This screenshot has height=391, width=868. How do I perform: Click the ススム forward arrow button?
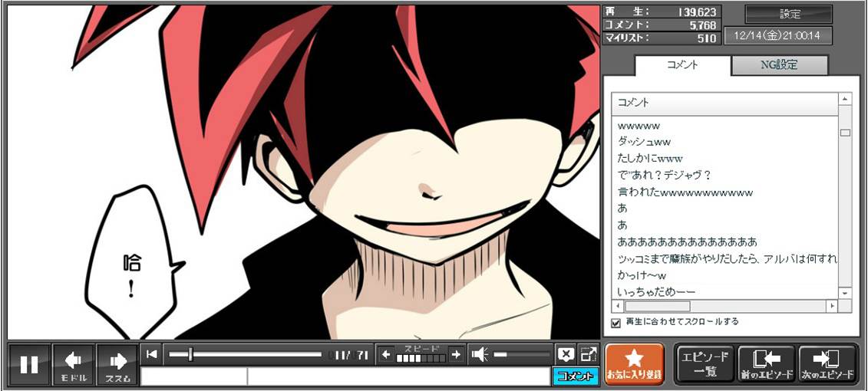pos(117,365)
